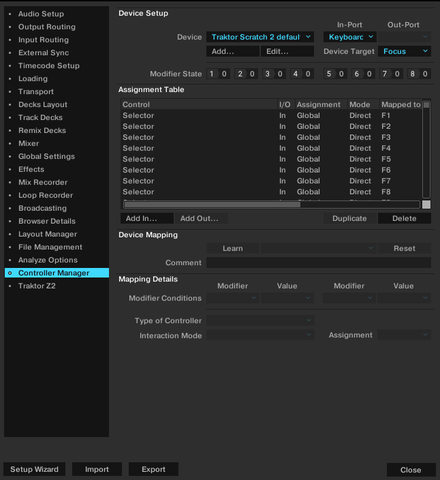Open the Effects preferences section

[31, 169]
